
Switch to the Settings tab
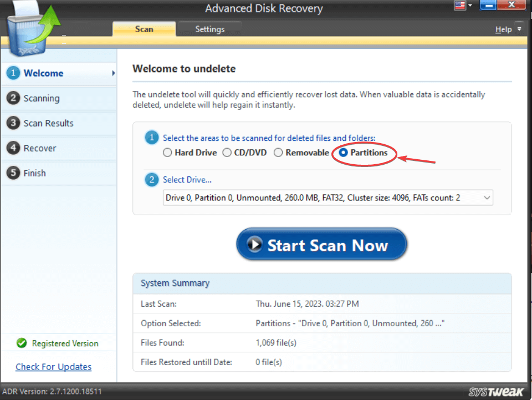(209, 29)
